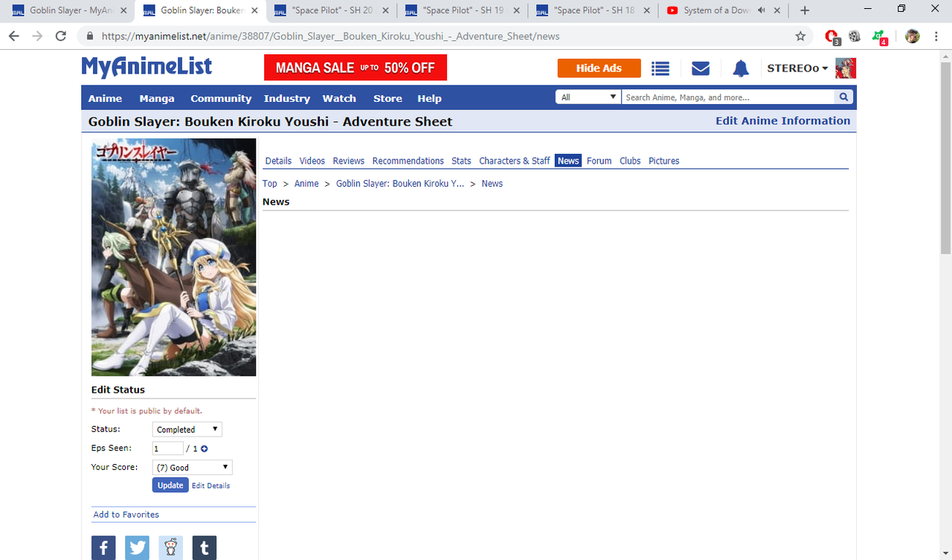Click the search magnifier button

(843, 97)
